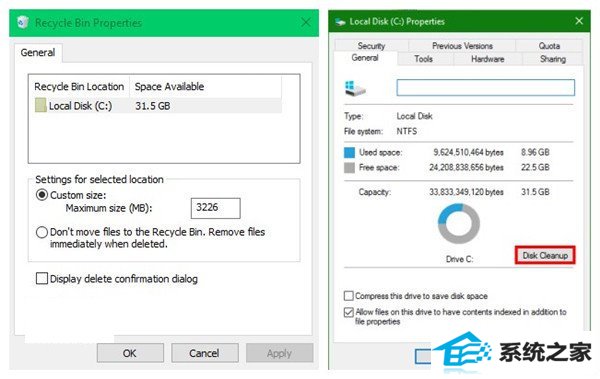
Task: Close the Recycle Bin Properties window
Action: click(x=306, y=22)
